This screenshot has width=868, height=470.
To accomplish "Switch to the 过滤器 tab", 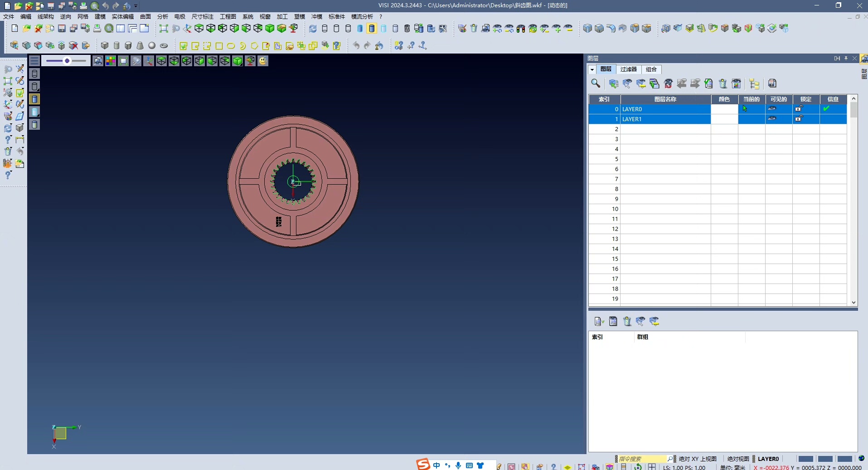I will 628,69.
